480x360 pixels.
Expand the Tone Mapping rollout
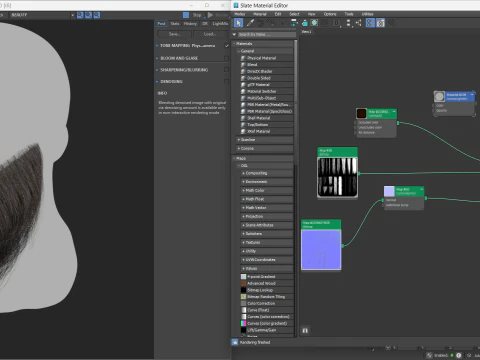coord(157,46)
